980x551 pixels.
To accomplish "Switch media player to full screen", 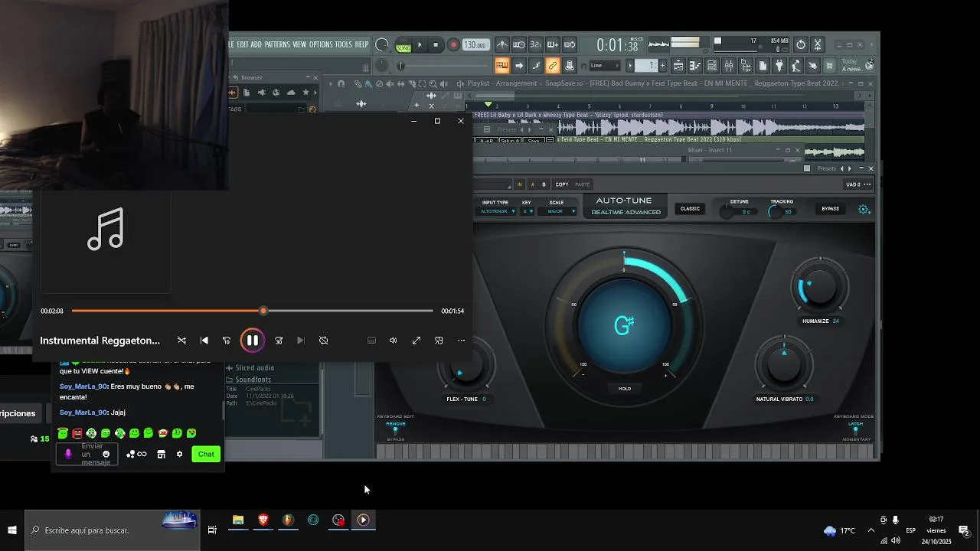I will click(x=416, y=341).
